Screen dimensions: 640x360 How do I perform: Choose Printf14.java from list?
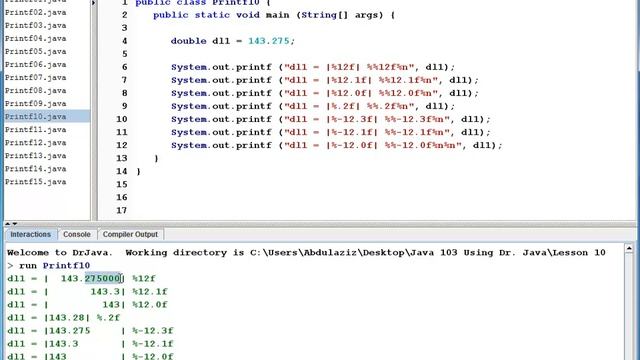[x=36, y=169]
